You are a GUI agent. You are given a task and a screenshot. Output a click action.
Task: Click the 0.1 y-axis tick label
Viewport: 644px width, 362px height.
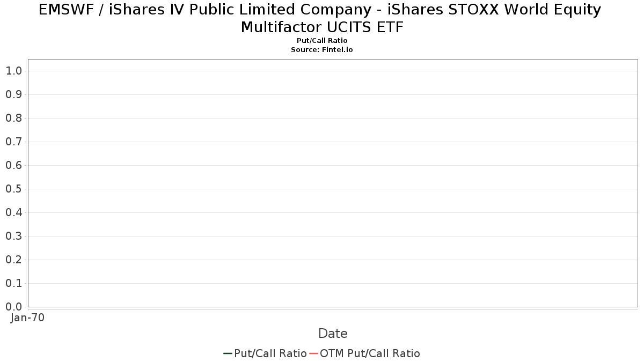pyautogui.click(x=14, y=283)
